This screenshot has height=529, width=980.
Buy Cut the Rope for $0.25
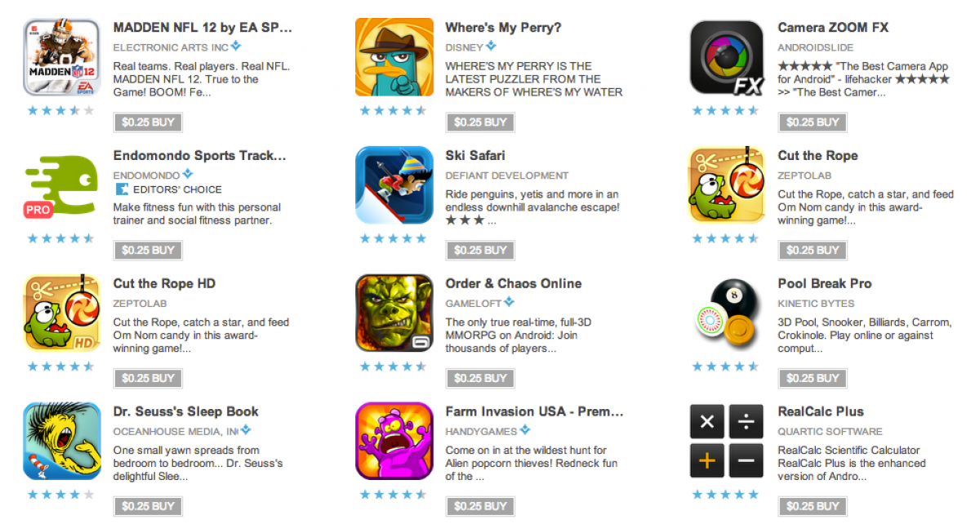pyautogui.click(x=812, y=251)
